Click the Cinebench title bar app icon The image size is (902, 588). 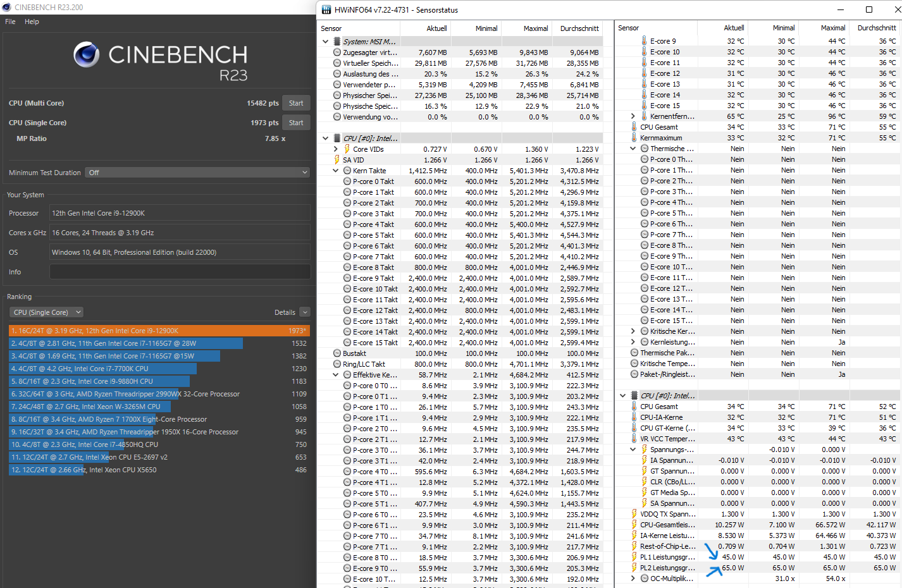tap(6, 7)
